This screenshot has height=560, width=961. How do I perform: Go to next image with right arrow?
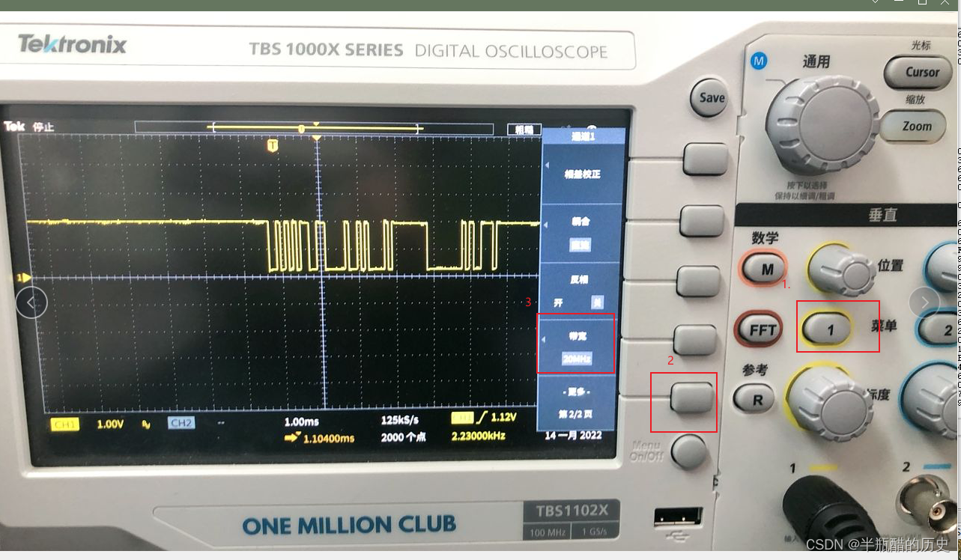coord(924,302)
